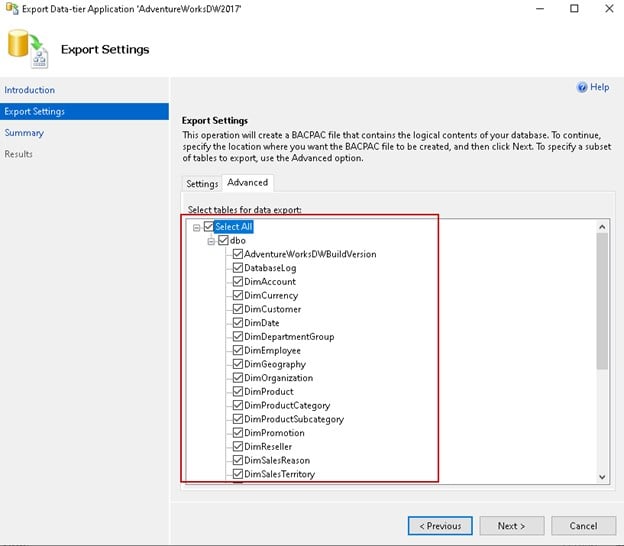Deselect the DimProductCategory checkbox
624x546 pixels.
point(238,406)
